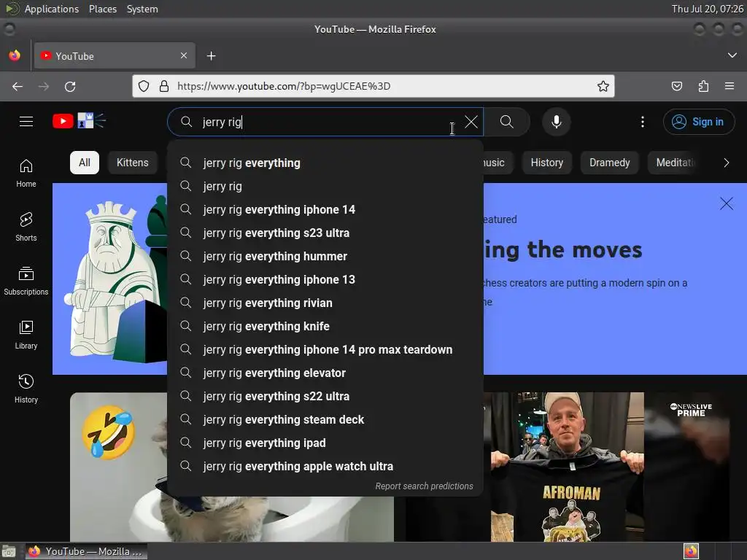
Task: Choose the plain "jerry rig" suggestion
Action: [325, 186]
